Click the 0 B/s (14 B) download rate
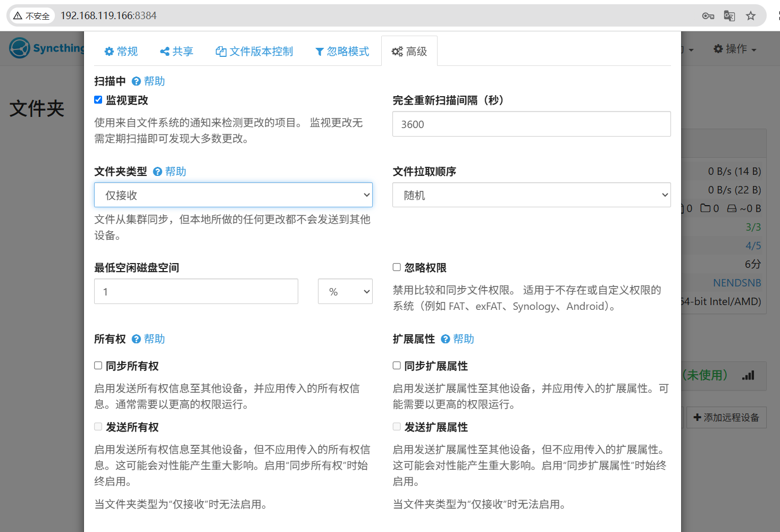The width and height of the screenshot is (780, 532). [734, 171]
